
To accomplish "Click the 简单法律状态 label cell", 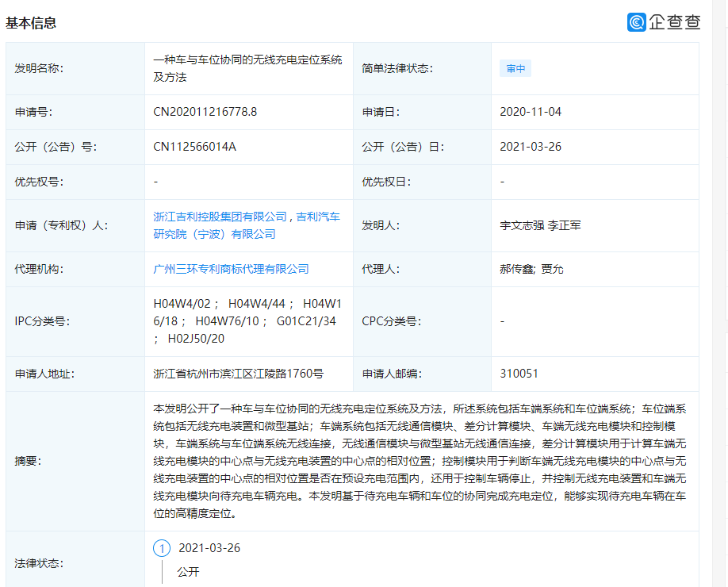I will (422, 69).
